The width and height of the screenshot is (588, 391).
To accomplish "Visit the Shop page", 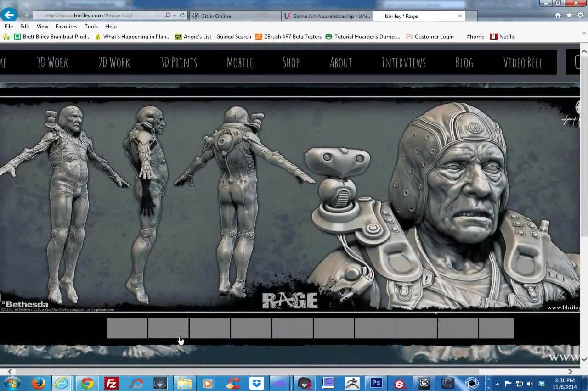I will point(291,62).
